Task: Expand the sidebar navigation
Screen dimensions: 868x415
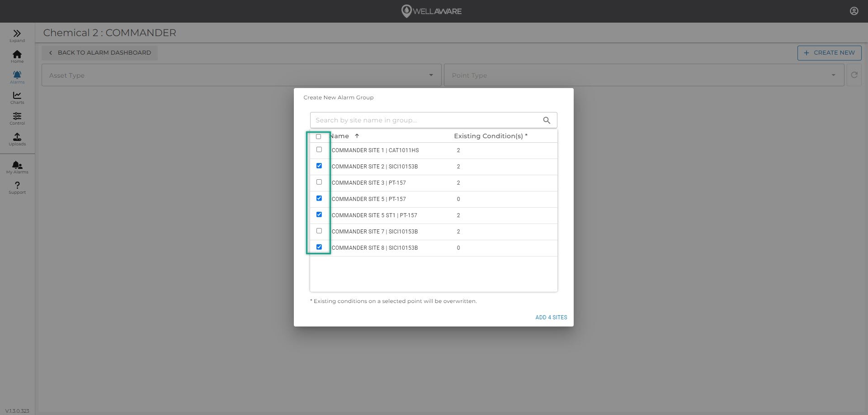Action: pyautogui.click(x=17, y=36)
